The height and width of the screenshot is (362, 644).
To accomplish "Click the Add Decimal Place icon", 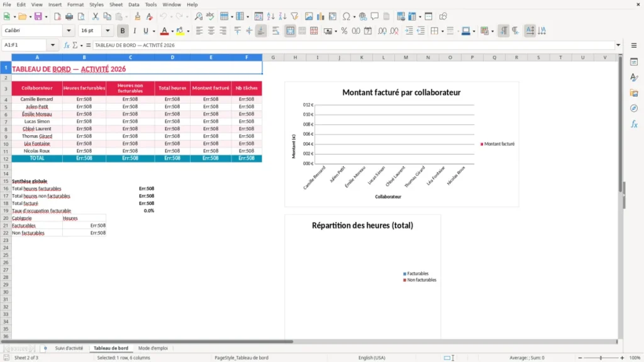I will point(382,31).
